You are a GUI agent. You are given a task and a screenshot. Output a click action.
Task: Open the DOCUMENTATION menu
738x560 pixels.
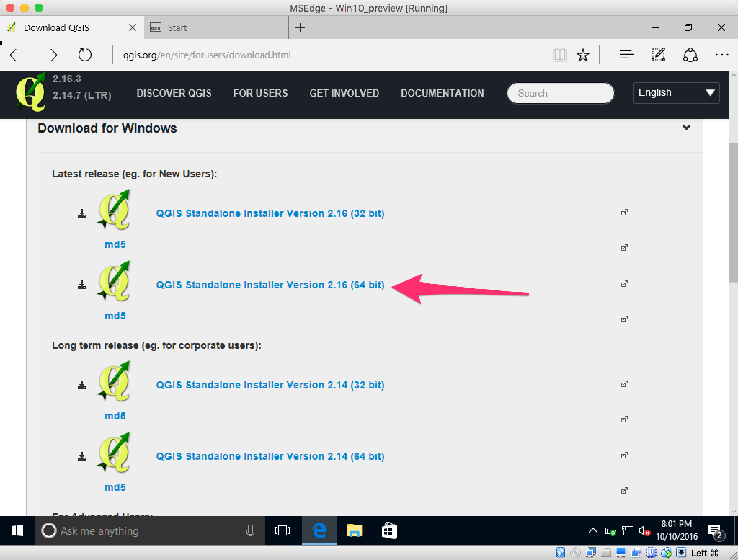(442, 93)
